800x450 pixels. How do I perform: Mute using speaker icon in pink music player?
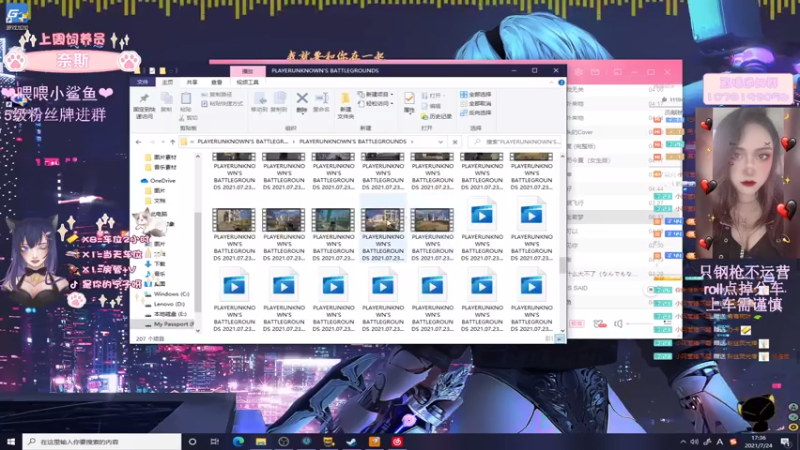coord(618,323)
